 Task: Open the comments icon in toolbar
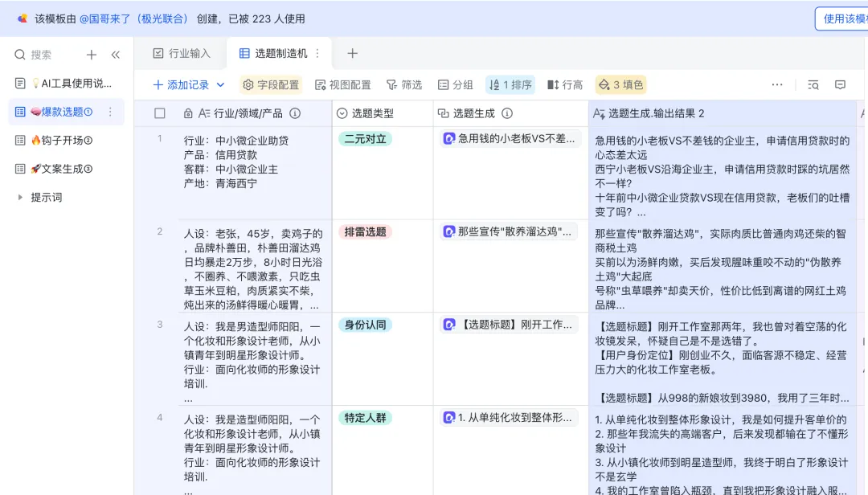pyautogui.click(x=841, y=84)
